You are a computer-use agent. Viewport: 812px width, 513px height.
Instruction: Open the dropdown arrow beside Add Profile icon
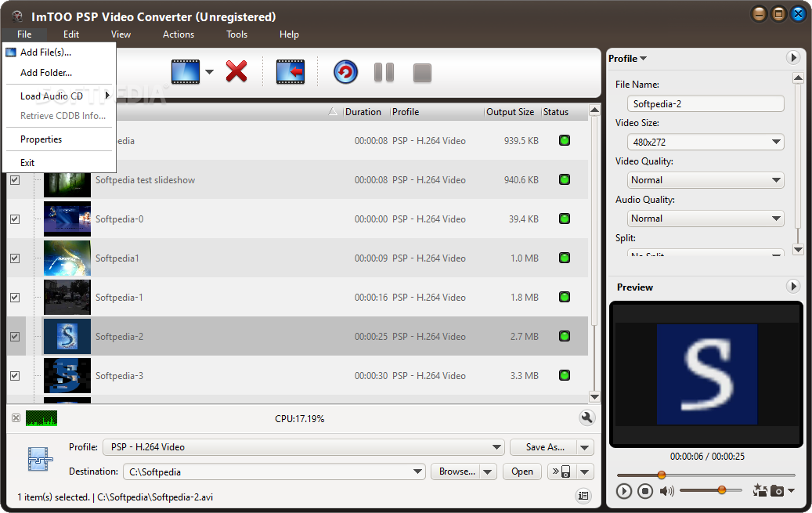click(x=209, y=72)
